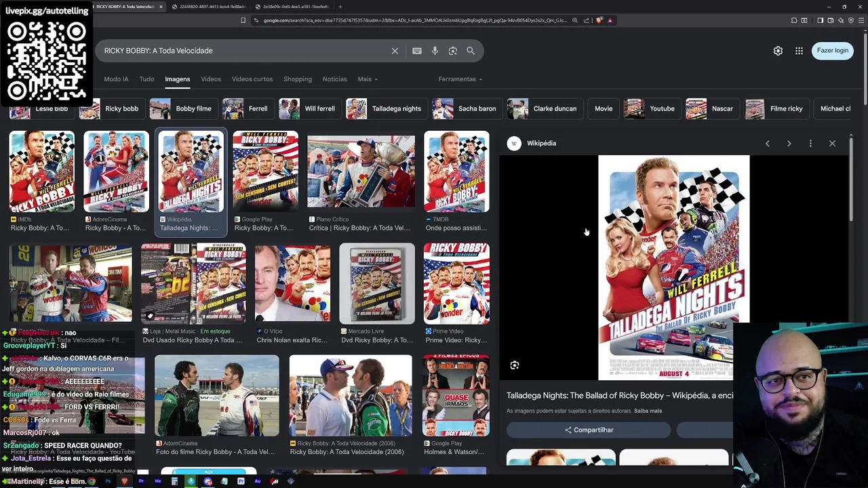This screenshot has height=488, width=868.
Task: Select the Talladega nights filter chip
Action: pos(386,108)
